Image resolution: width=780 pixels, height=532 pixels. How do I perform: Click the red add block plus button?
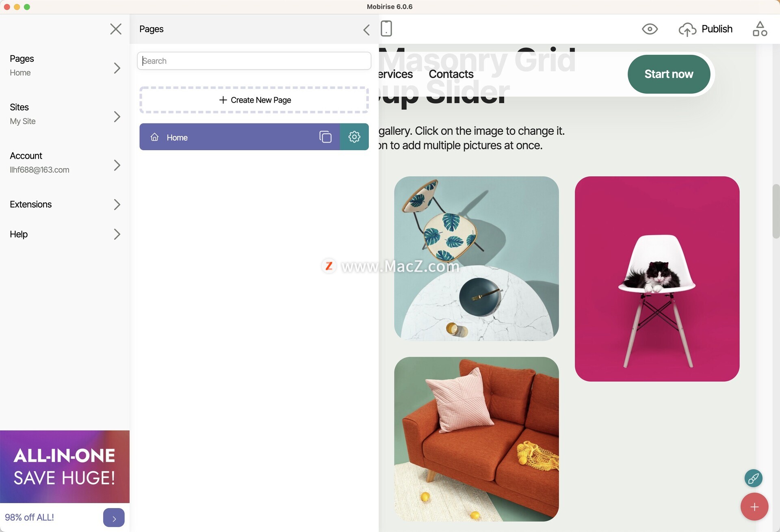pyautogui.click(x=754, y=506)
